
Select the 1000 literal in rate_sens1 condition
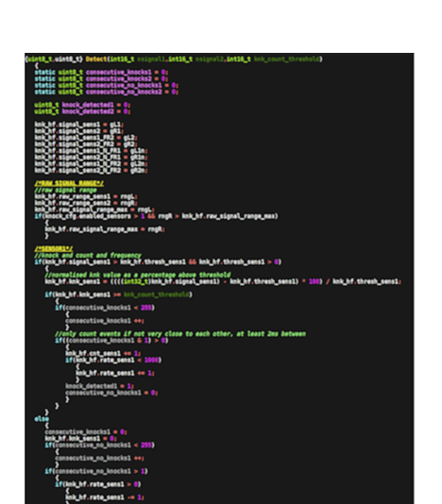pos(151,361)
